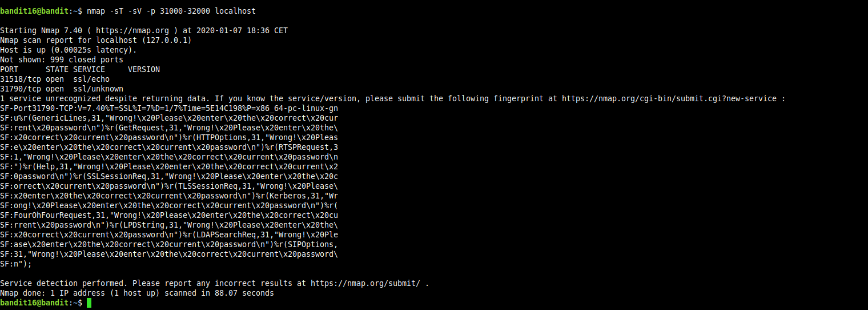This screenshot has width=868, height=310.
Task: Click the VERSION column header
Action: pyautogui.click(x=144, y=69)
